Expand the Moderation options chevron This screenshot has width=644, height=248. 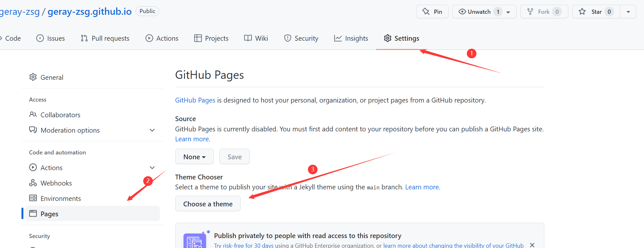pos(152,130)
